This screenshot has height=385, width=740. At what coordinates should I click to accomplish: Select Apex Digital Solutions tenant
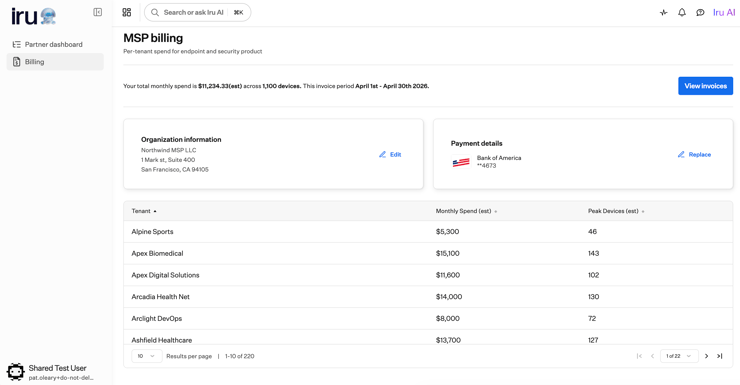point(165,275)
